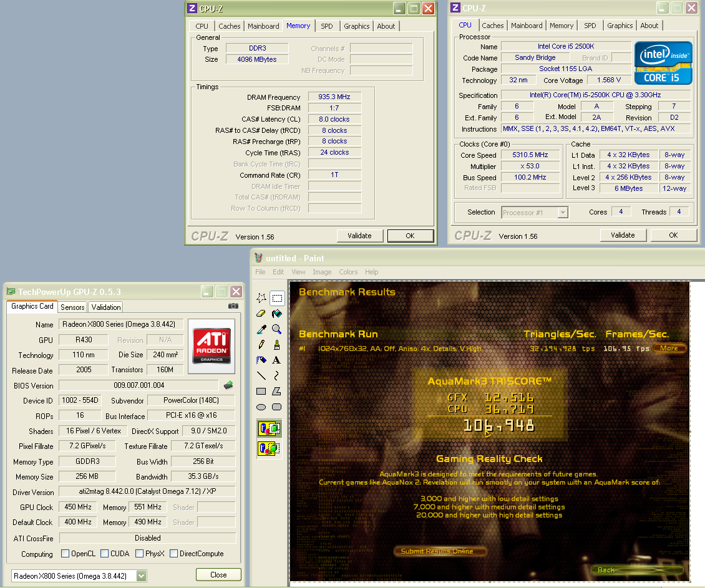Select the Pick Color eyedropper tool
The height and width of the screenshot is (588, 705).
[x=261, y=329]
